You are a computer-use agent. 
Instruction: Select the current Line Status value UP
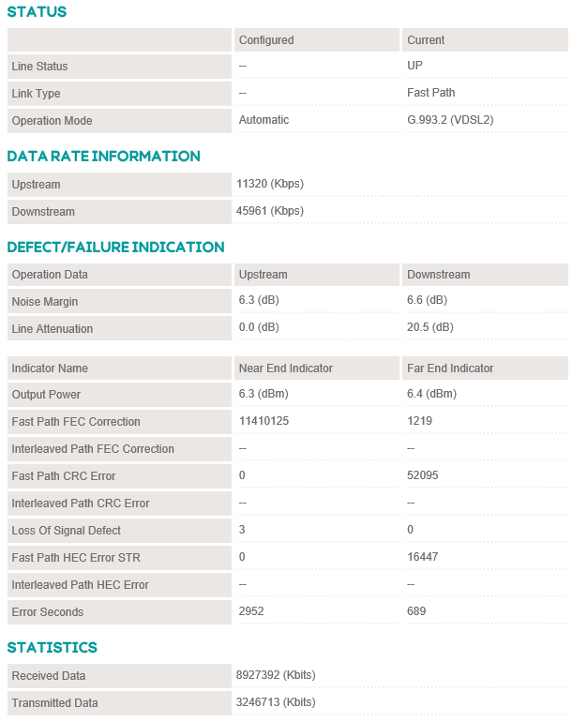415,67
